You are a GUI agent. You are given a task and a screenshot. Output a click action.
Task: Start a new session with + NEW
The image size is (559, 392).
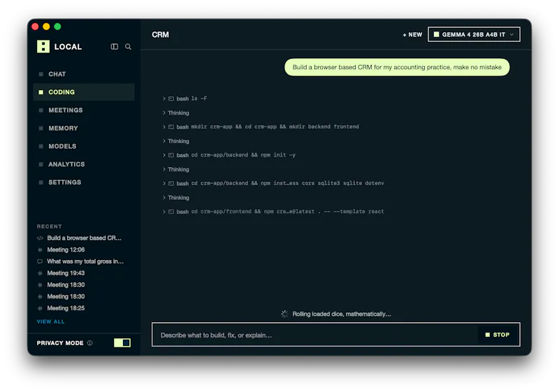[x=412, y=34]
